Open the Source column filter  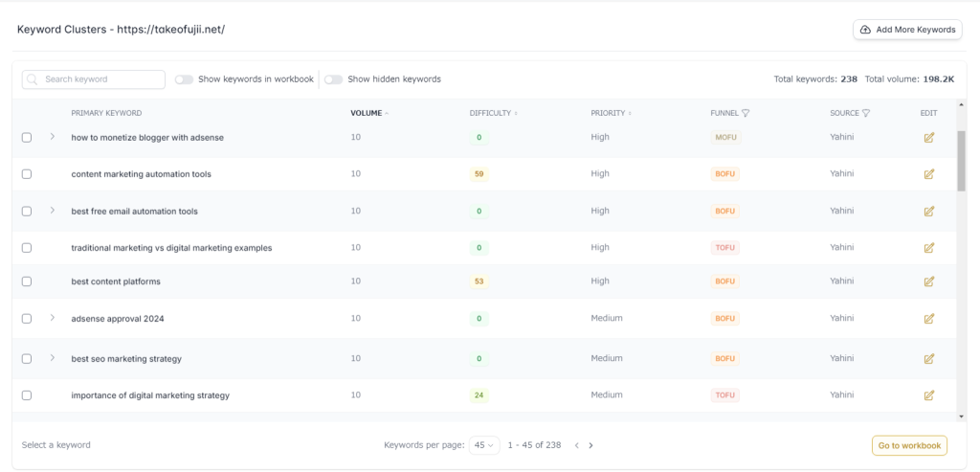coord(865,113)
